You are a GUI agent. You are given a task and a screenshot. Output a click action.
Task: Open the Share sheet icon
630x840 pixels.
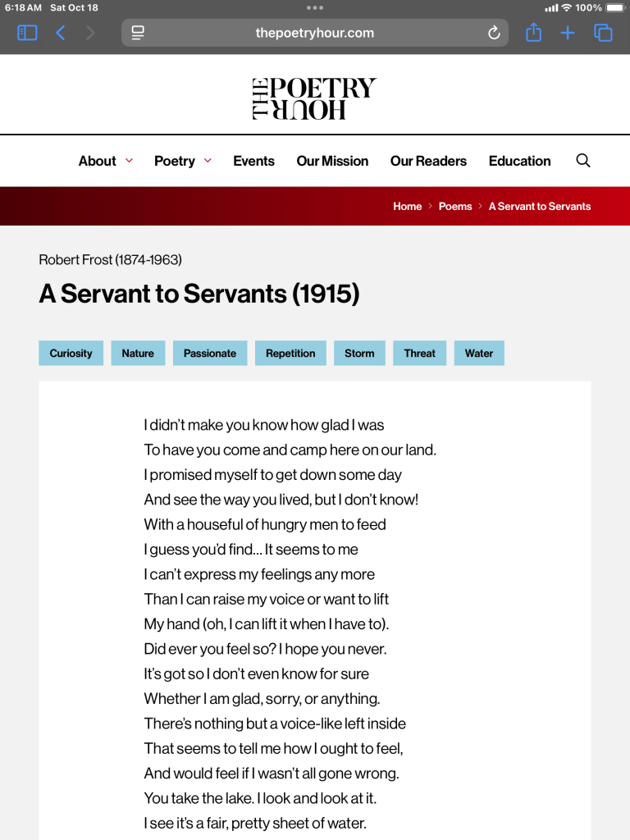[533, 33]
